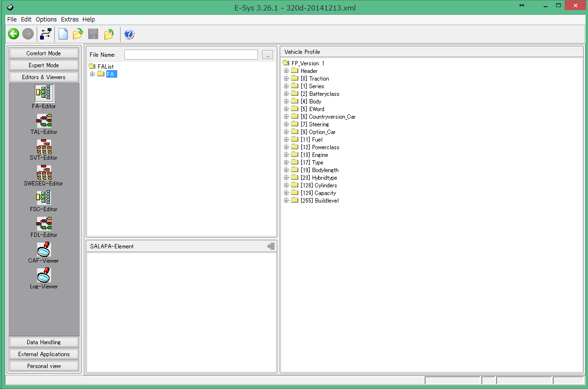
Task: Click folder icon right of Save
Action: (x=109, y=34)
